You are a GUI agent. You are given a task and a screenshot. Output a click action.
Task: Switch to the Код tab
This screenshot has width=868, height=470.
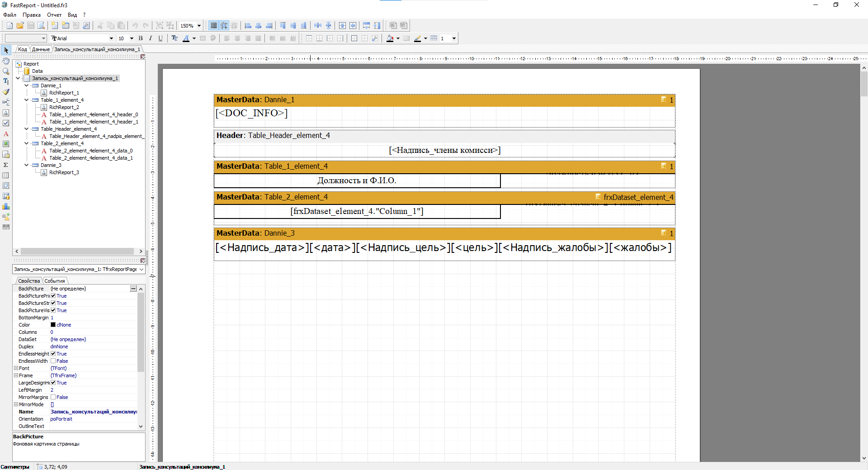tap(23, 49)
